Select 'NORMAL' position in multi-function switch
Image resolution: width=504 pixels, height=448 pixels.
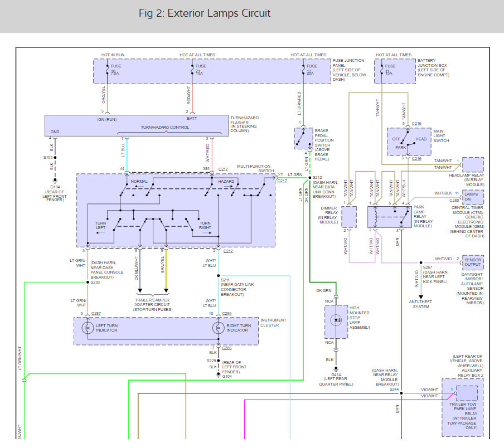139,182
